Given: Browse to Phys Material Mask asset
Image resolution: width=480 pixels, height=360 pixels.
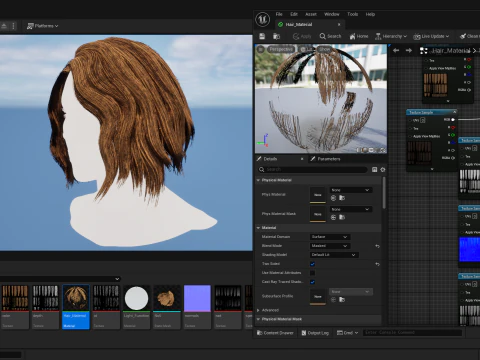Looking at the screenshot, I should [x=342, y=217].
